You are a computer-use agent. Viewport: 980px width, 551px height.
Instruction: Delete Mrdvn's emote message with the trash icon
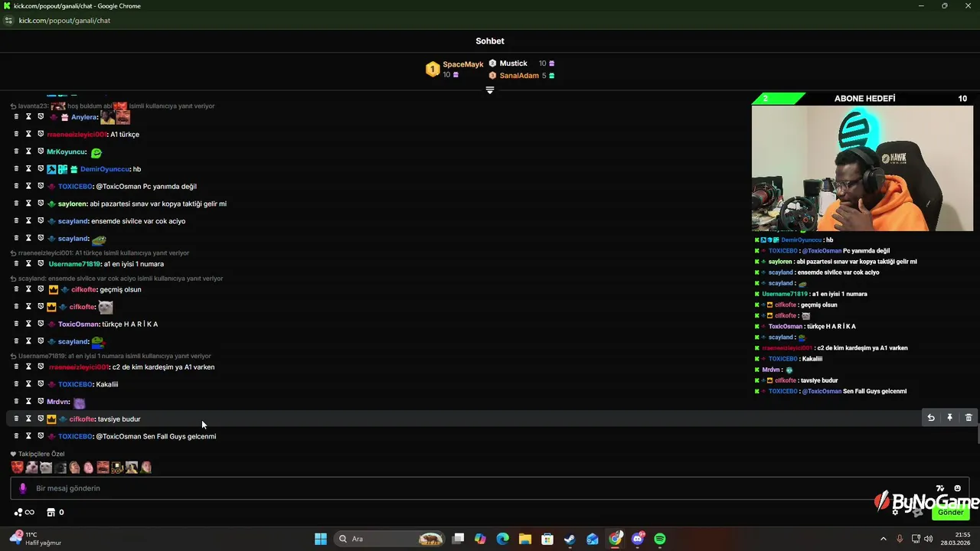(16, 401)
